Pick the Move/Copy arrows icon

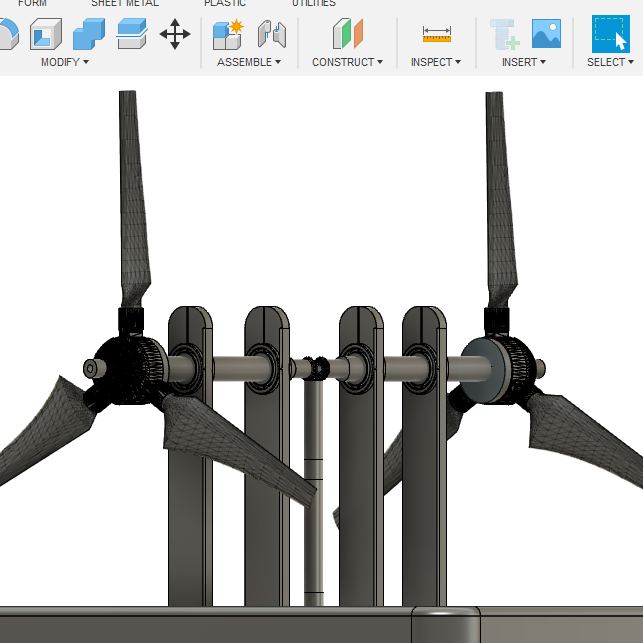175,34
